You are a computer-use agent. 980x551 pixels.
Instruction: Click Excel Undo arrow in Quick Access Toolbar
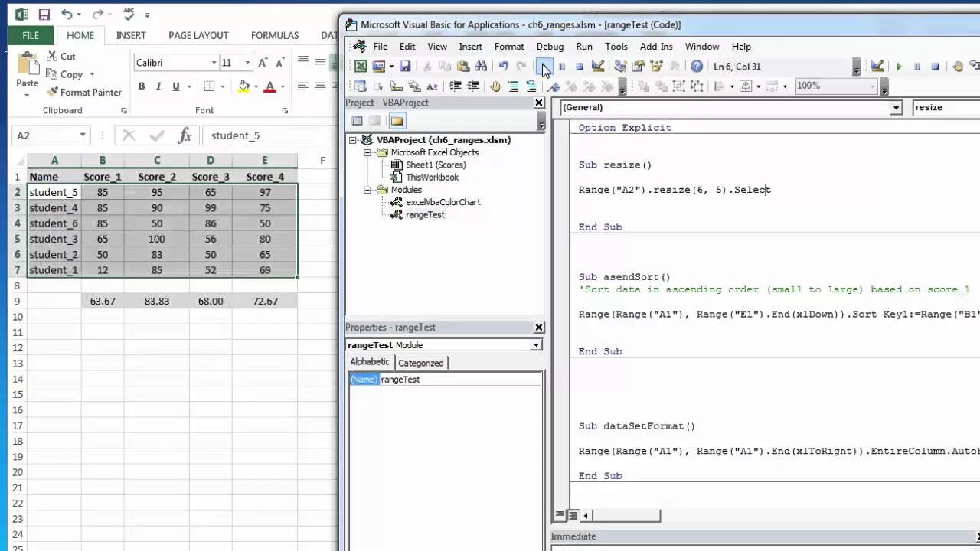[x=67, y=15]
